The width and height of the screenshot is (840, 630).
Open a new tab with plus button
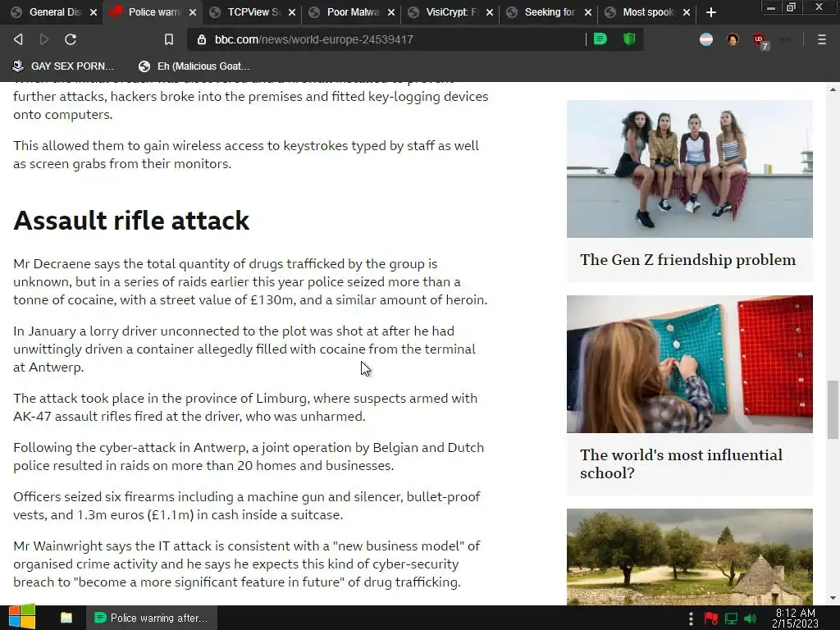[711, 12]
